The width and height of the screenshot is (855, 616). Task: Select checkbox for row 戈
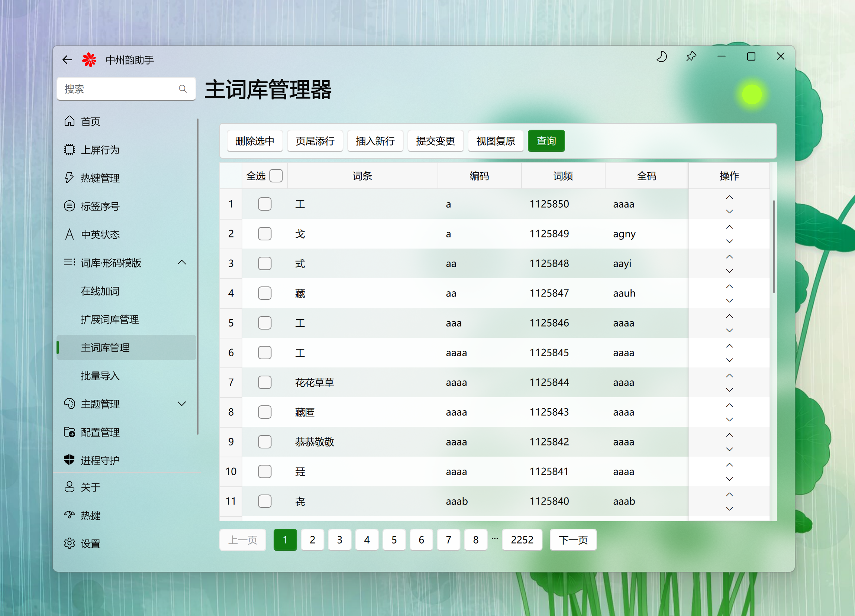[x=265, y=234]
